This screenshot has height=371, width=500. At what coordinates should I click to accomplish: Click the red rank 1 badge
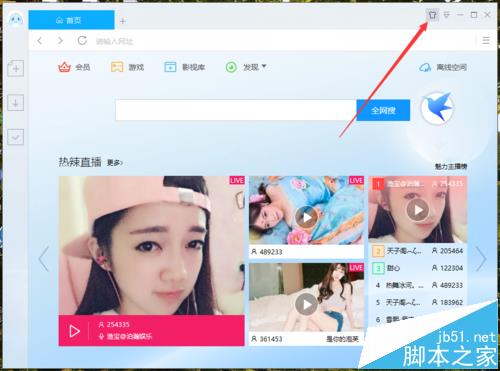[378, 184]
